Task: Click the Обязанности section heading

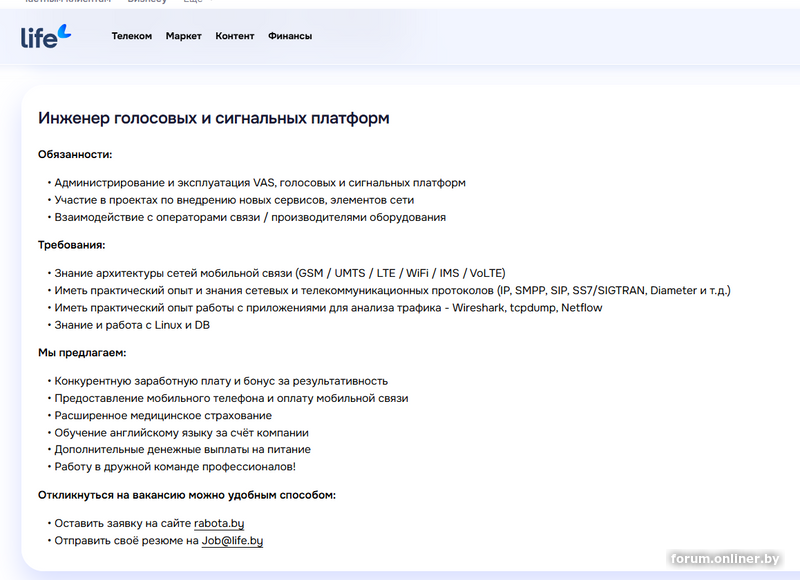Action: (75, 155)
